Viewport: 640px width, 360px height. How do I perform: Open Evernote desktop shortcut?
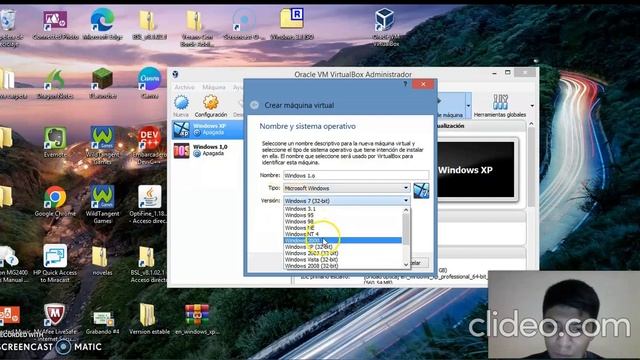[55, 142]
